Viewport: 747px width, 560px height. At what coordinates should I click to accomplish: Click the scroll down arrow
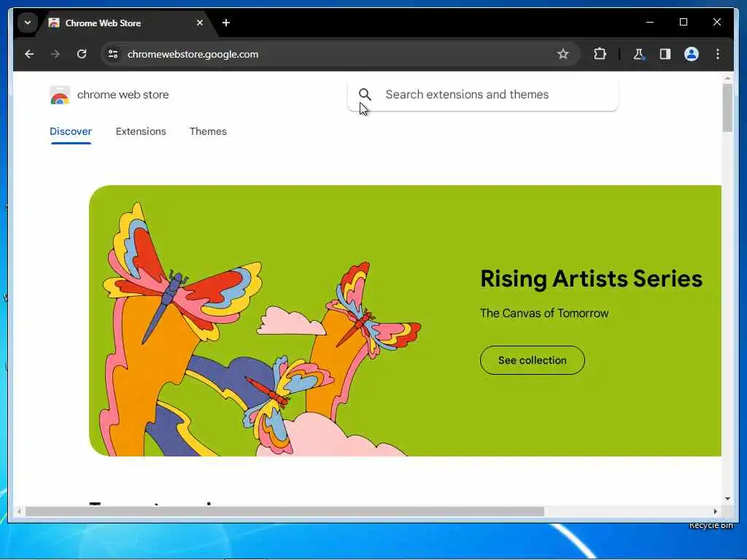[727, 499]
